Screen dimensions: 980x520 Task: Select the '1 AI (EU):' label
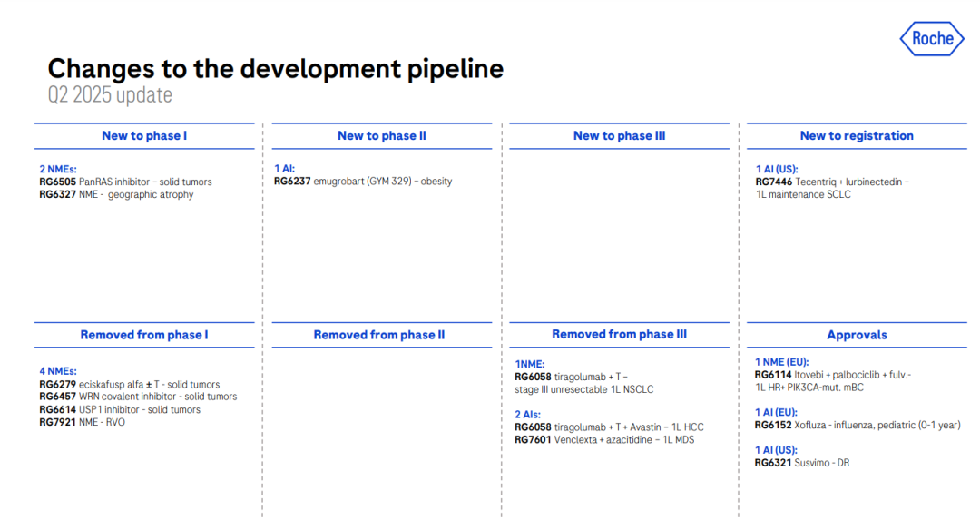coord(776,413)
